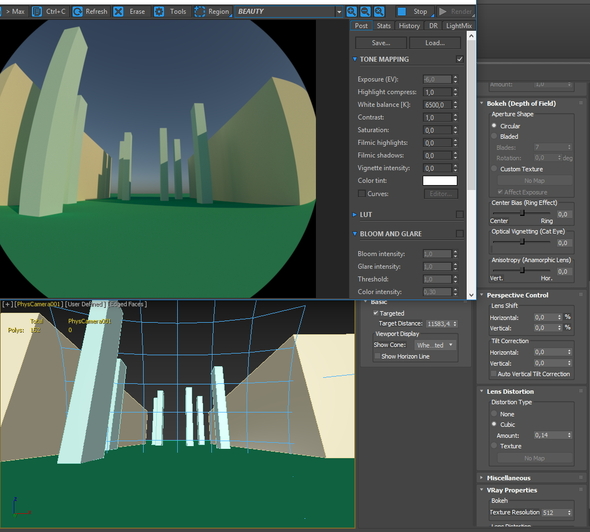The height and width of the screenshot is (532, 590).
Task: Click the Erase icon in toolbar
Action: coord(118,12)
